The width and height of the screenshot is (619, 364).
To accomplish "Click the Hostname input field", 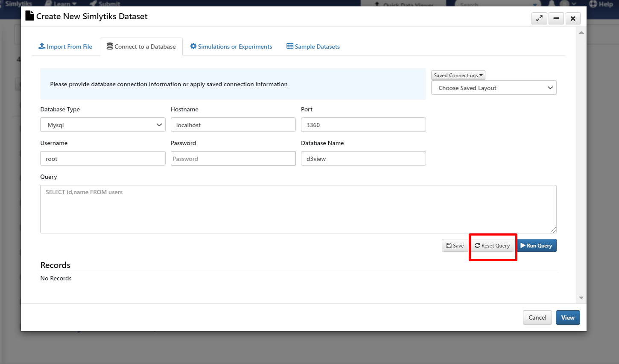I will [233, 125].
